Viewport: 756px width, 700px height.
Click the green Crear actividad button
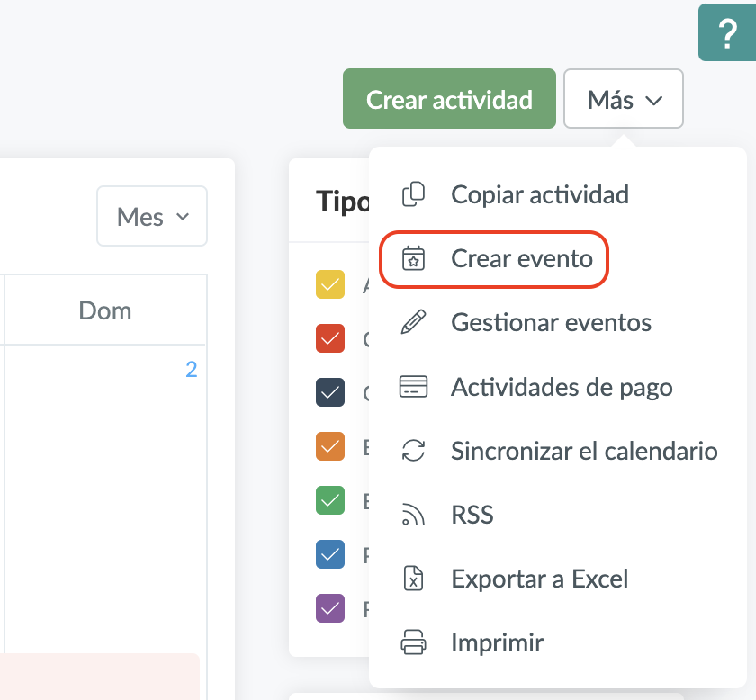(448, 99)
